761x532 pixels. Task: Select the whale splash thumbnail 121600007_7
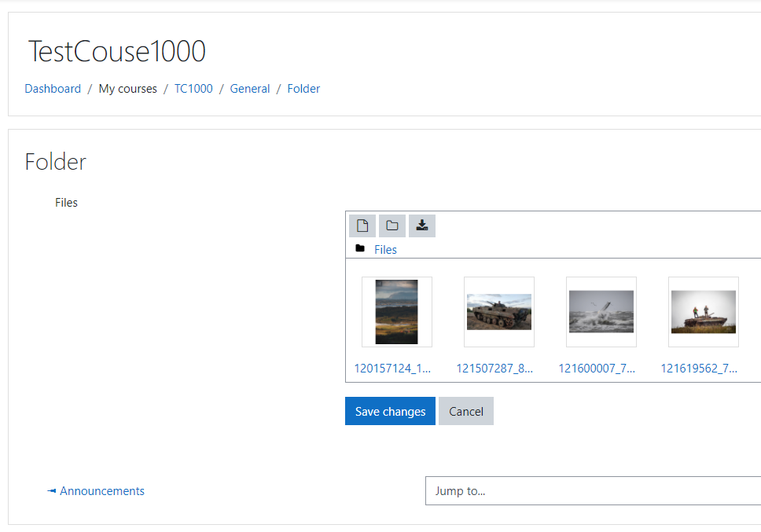pos(601,312)
